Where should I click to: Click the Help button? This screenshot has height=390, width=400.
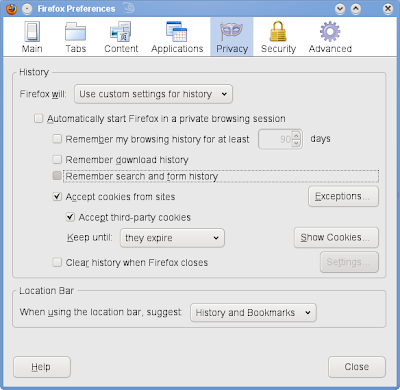point(42,367)
